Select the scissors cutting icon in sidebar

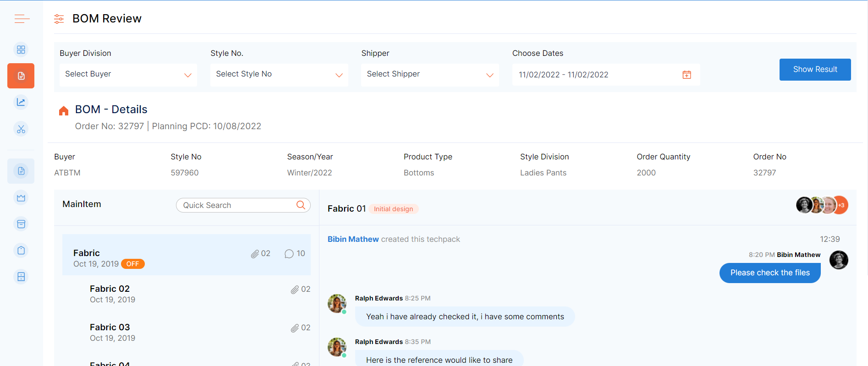[x=21, y=129]
